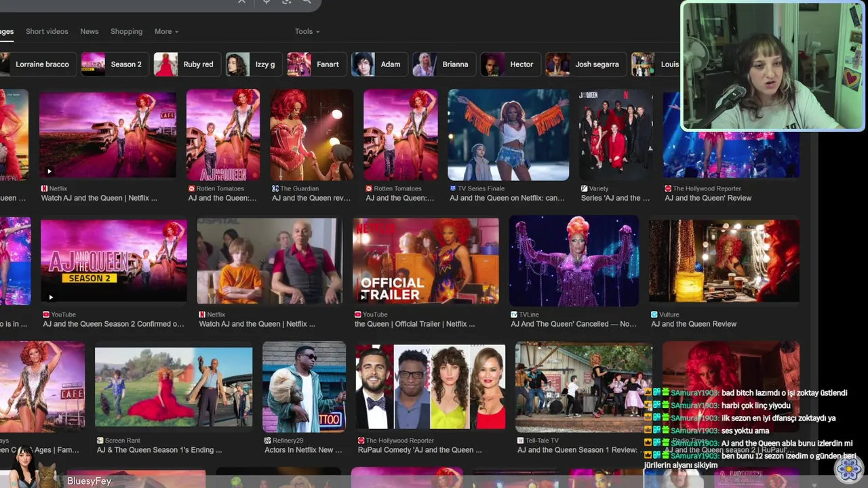868x488 pixels.
Task: Open the cast in red outfits premiere thumbnail
Action: click(x=615, y=136)
